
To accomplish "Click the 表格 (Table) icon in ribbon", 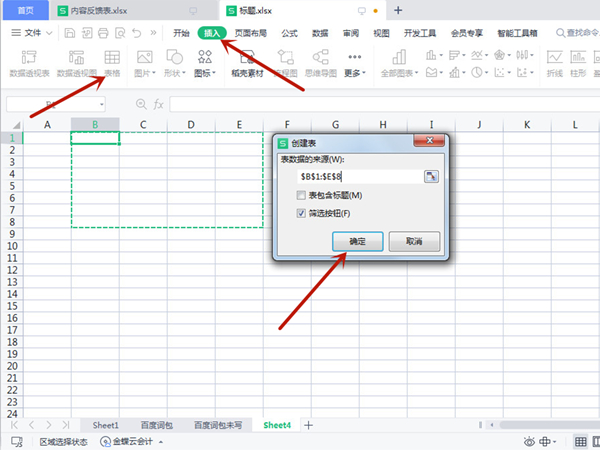I will click(x=112, y=63).
